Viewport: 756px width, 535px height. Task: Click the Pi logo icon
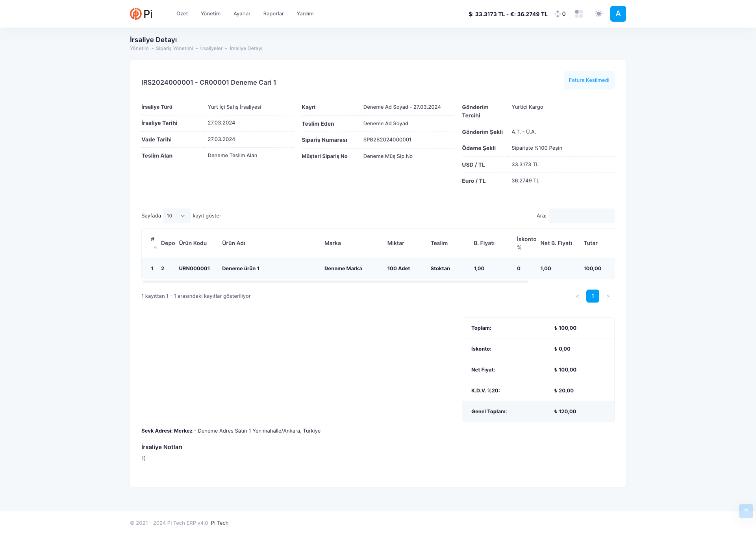136,14
